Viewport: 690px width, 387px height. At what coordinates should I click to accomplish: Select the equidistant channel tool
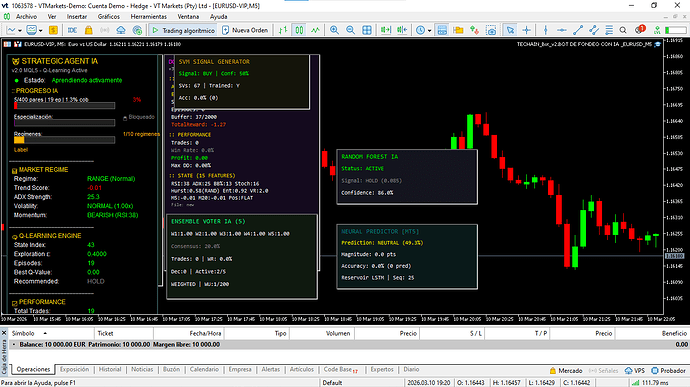coord(594,30)
